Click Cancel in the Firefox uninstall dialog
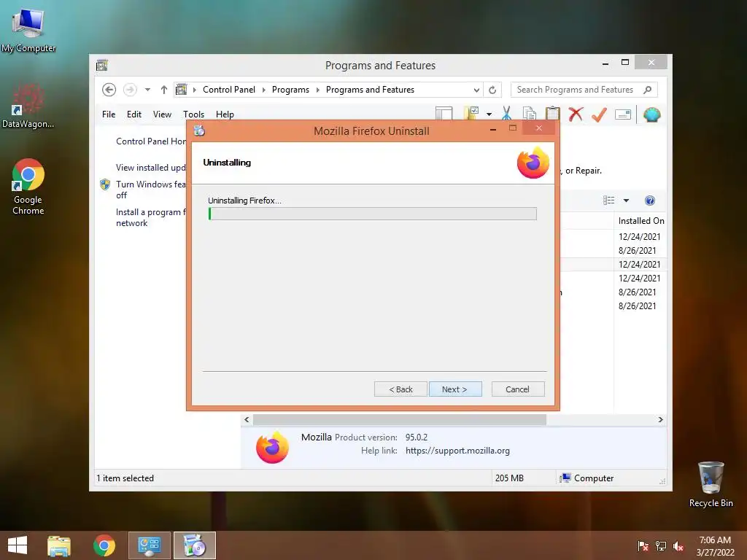The image size is (747, 560). (517, 389)
